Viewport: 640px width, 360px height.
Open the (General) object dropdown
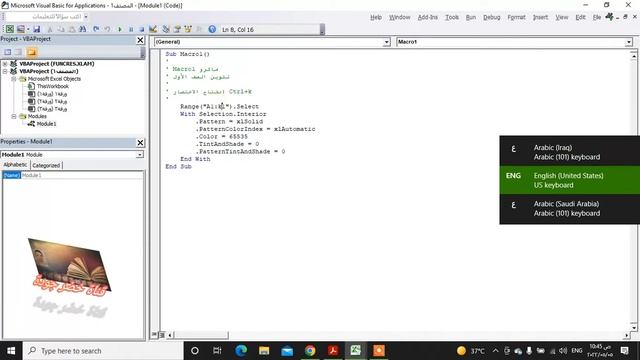[x=387, y=42]
